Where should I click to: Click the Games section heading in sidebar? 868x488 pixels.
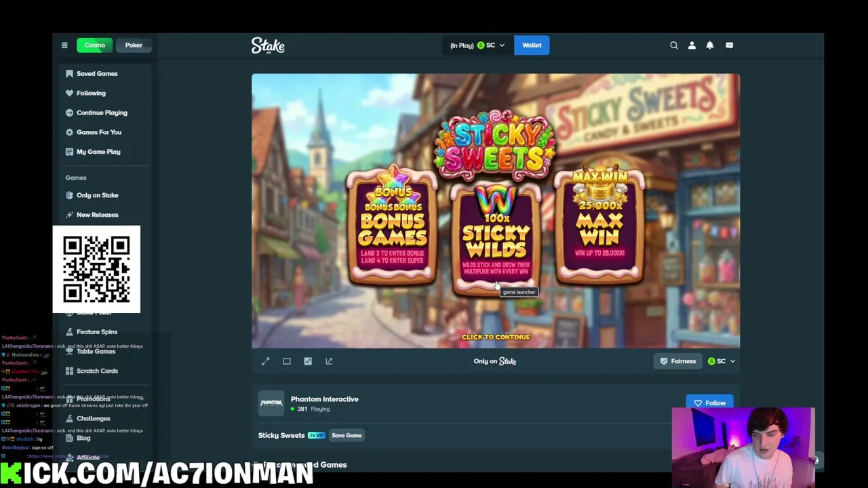tap(76, 178)
